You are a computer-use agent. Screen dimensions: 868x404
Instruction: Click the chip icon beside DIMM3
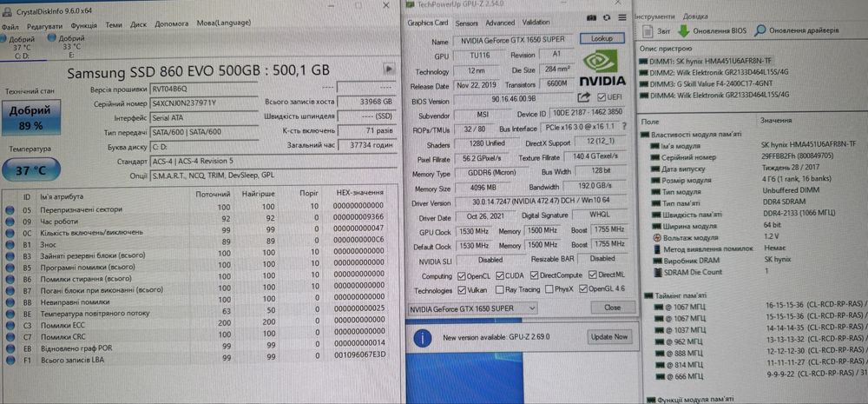click(x=643, y=83)
